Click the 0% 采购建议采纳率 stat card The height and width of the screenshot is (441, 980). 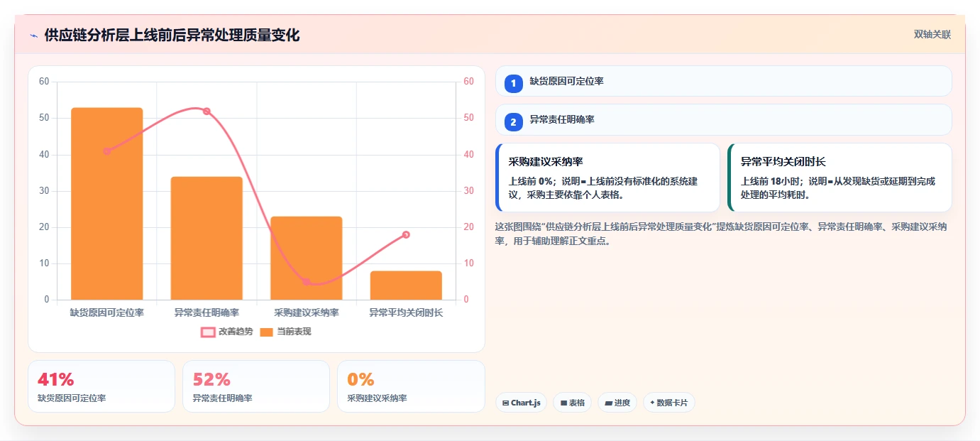pos(411,386)
